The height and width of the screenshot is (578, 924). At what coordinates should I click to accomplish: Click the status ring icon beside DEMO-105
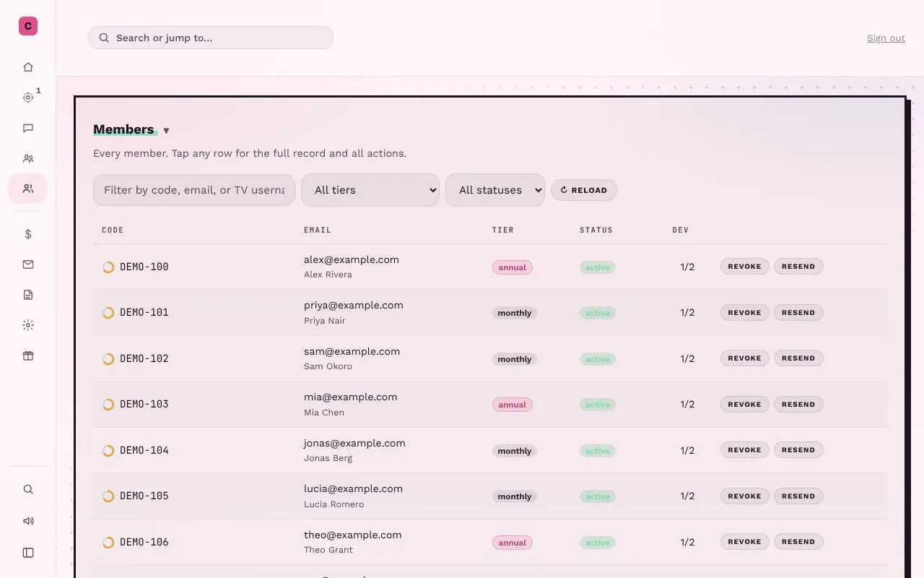coord(108,496)
